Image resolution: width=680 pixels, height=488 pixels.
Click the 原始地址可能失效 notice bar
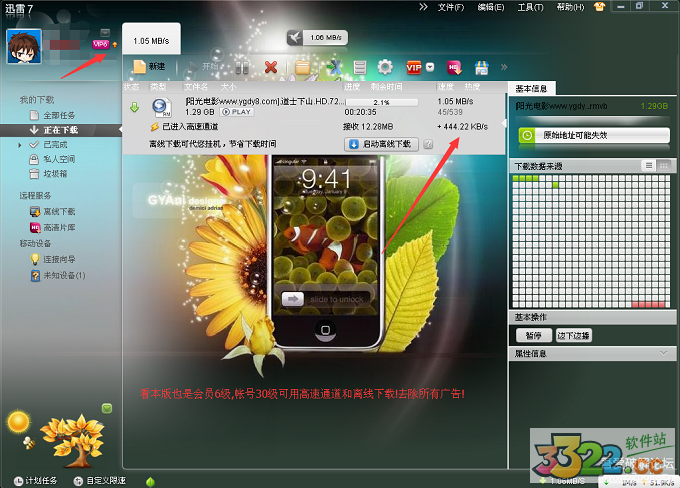pyautogui.click(x=594, y=135)
